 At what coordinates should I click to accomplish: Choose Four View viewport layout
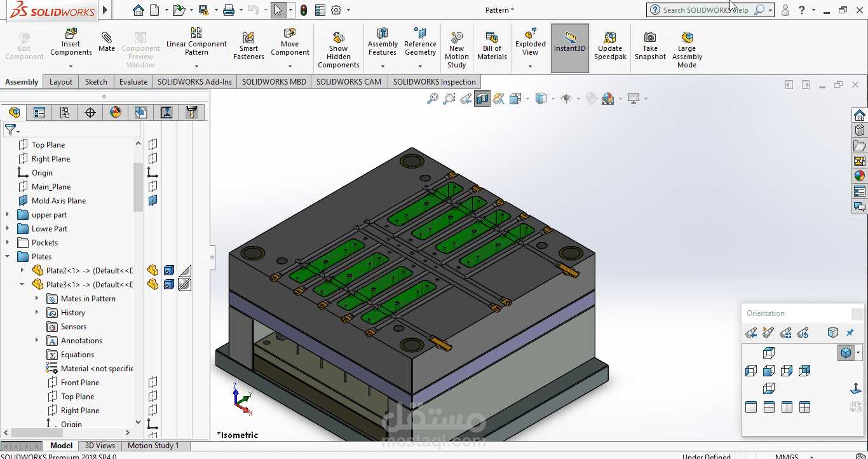(x=805, y=407)
